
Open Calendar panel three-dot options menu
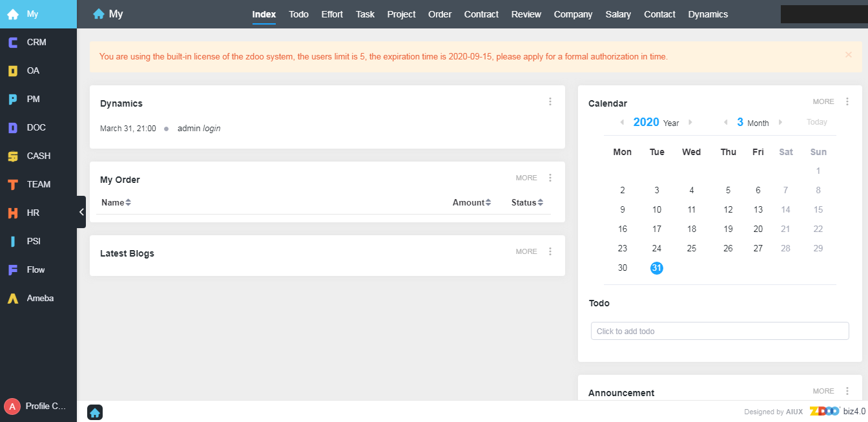pyautogui.click(x=847, y=101)
